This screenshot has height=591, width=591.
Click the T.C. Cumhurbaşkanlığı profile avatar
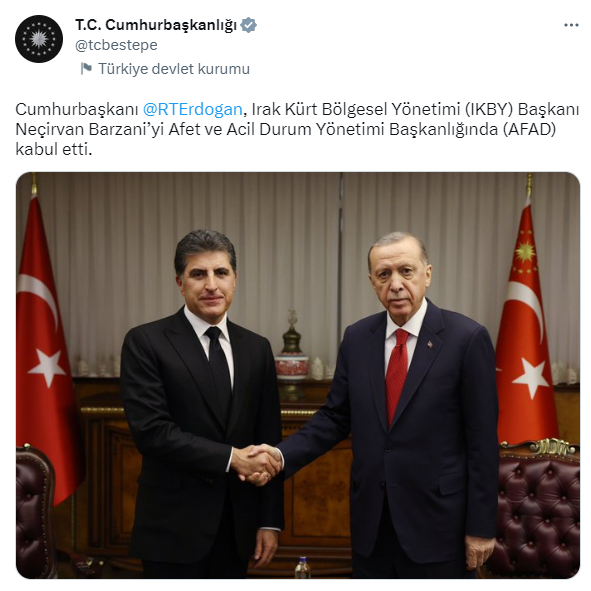click(39, 39)
